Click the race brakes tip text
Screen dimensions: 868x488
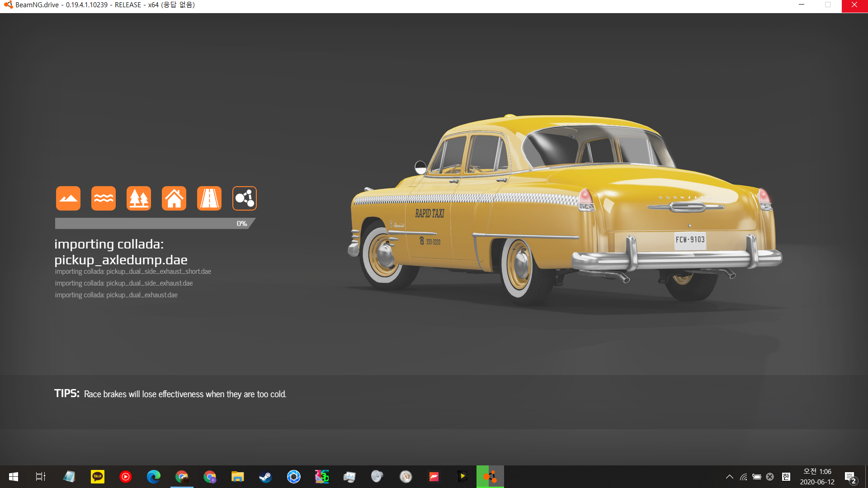click(x=185, y=394)
